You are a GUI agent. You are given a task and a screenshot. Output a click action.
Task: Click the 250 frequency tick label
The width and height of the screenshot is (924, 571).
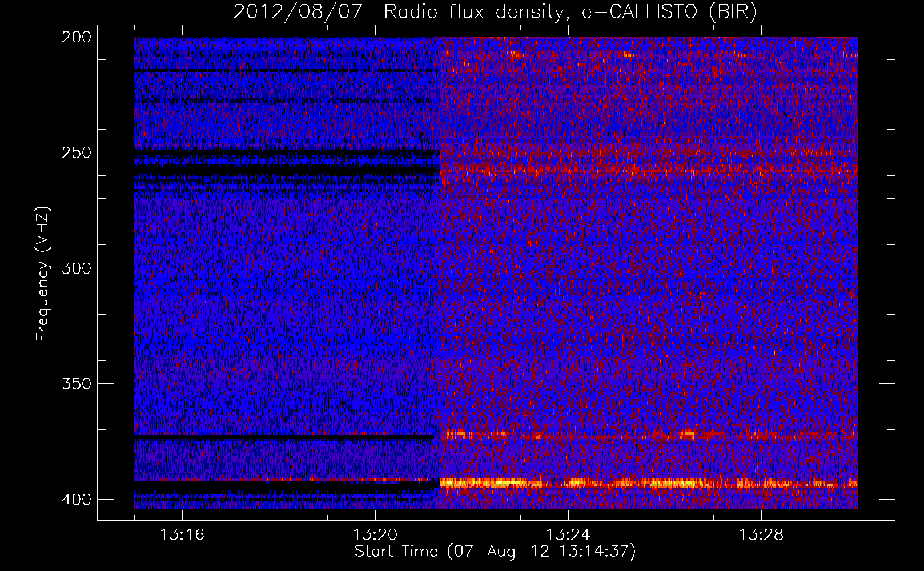(76, 152)
